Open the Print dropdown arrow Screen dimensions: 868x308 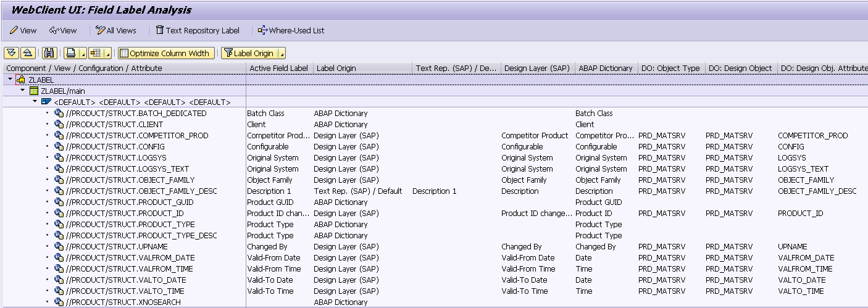pyautogui.click(x=82, y=54)
